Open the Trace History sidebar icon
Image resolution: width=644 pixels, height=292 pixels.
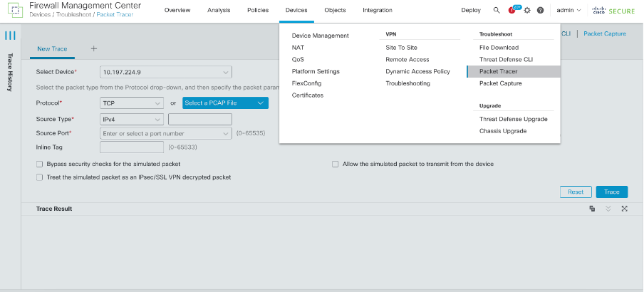pos(10,36)
